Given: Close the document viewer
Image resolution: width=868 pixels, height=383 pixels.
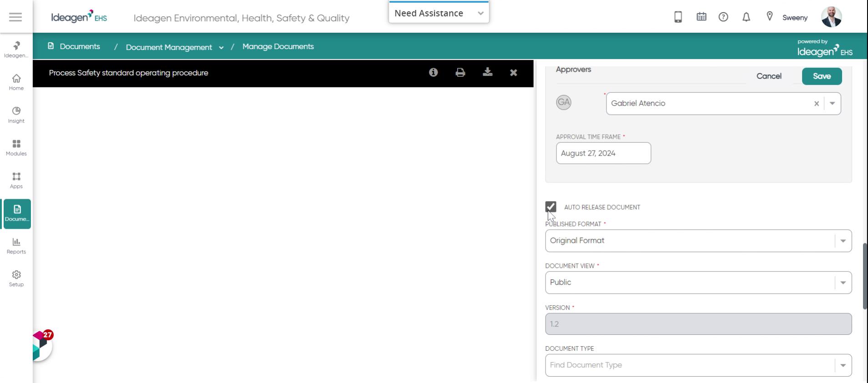Looking at the screenshot, I should (x=514, y=72).
